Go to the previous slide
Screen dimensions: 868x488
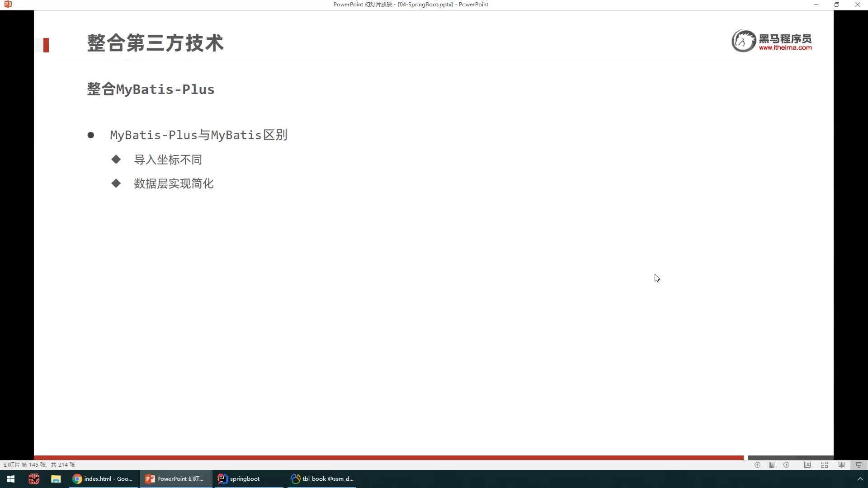[757, 465]
